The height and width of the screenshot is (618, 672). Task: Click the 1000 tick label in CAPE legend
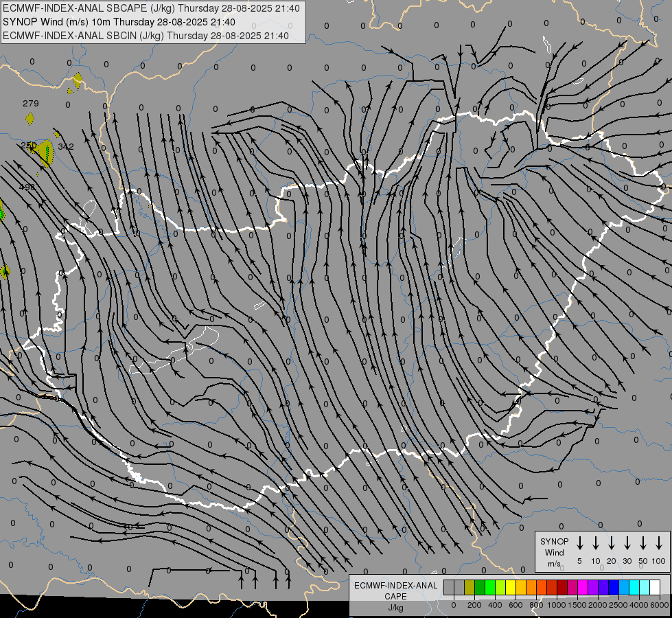[557, 605]
